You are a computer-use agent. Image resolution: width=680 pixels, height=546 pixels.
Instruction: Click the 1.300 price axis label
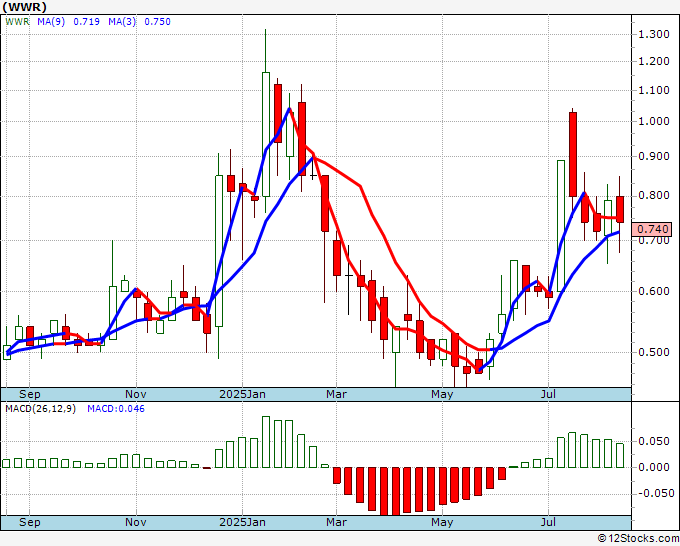(654, 34)
